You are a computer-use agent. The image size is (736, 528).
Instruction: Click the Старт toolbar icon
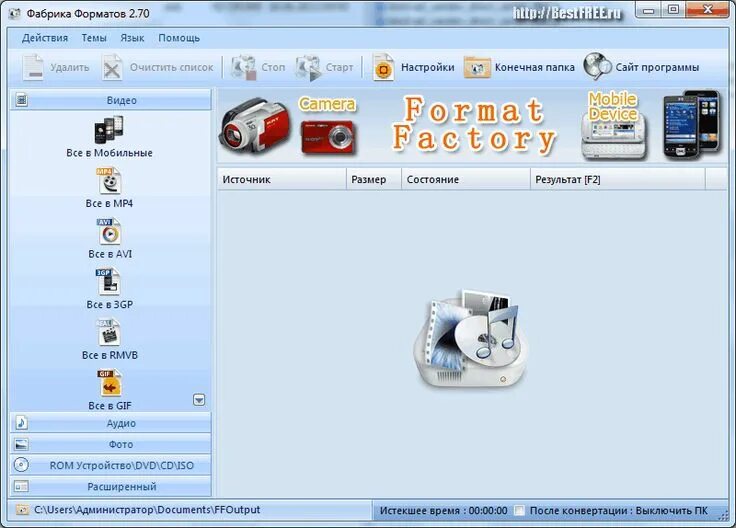coord(308,68)
